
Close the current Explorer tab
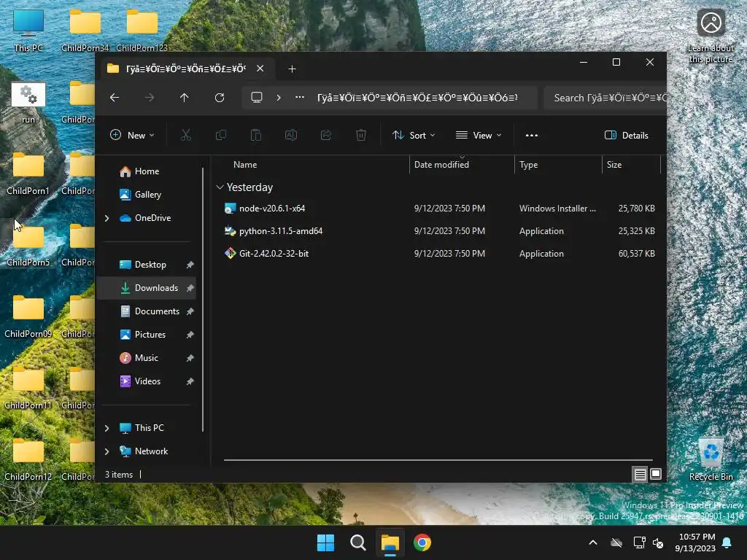(x=260, y=69)
